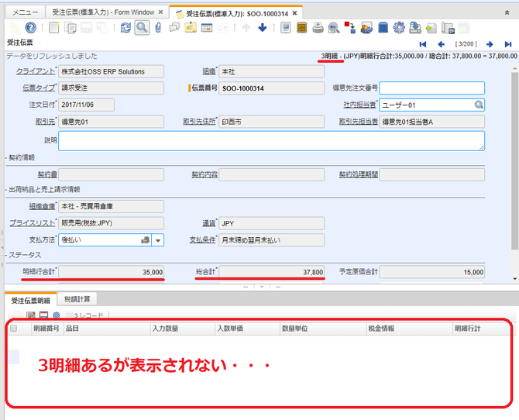Click the lookup icon in 社内担当者 field
This screenshot has width=519, height=420.
click(479, 105)
